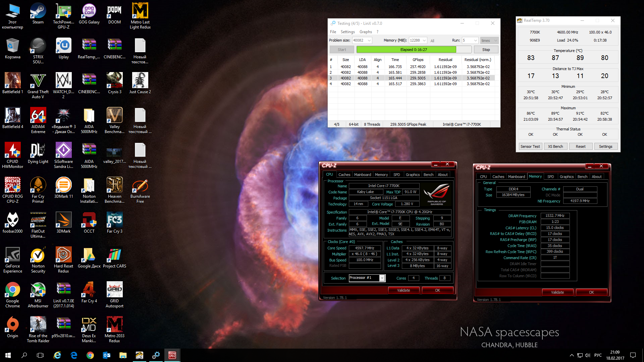The width and height of the screenshot is (644, 362).
Task: Expand the Problem size dropdown in LinX
Action: click(369, 40)
